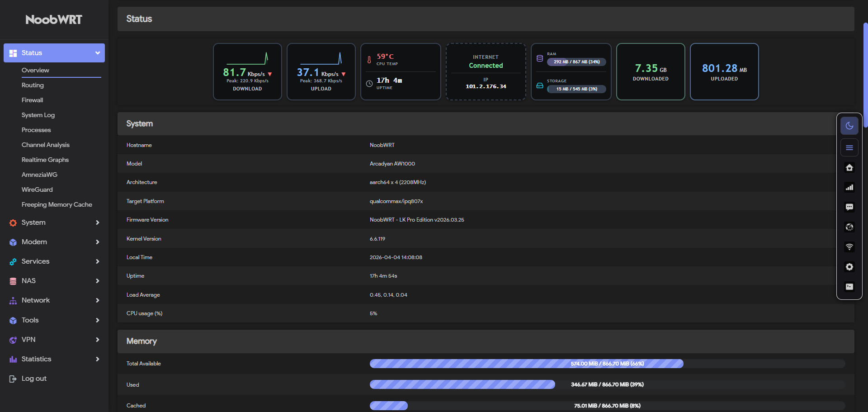Launch the terminal icon in the dock
Image resolution: width=868 pixels, height=412 pixels.
point(849,287)
